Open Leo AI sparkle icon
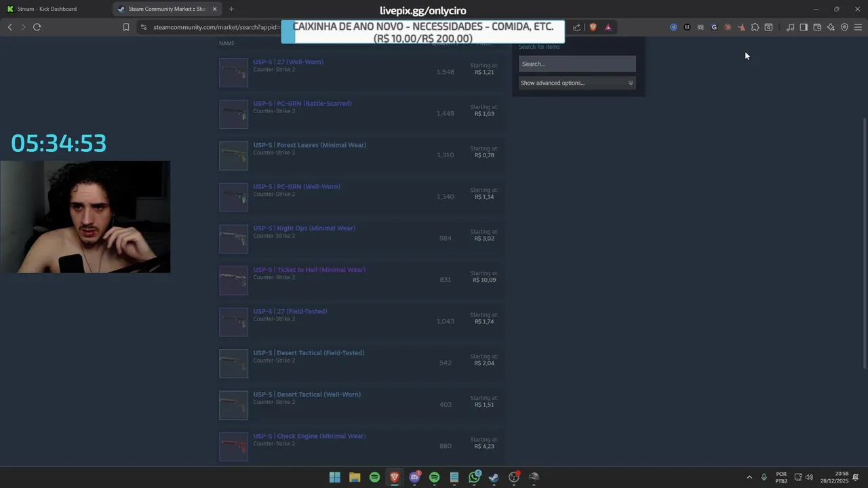Image resolution: width=868 pixels, height=488 pixels. click(x=831, y=27)
